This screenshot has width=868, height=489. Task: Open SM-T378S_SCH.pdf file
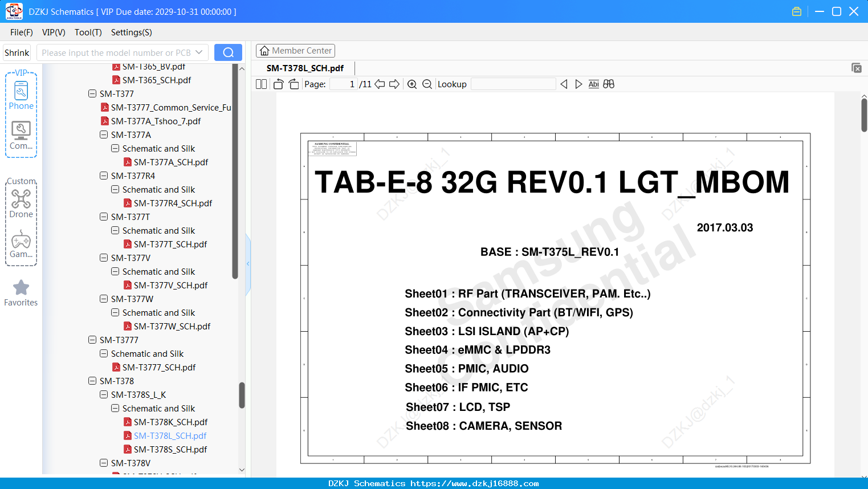[x=170, y=449]
